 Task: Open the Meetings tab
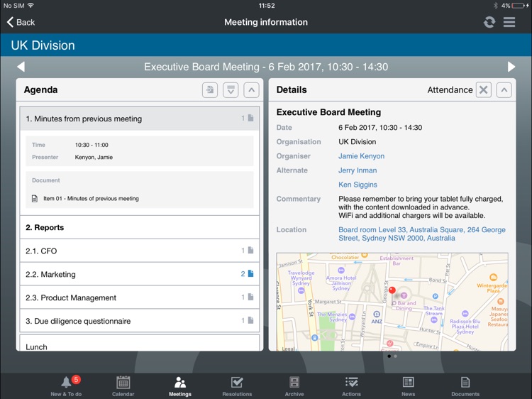(x=180, y=386)
